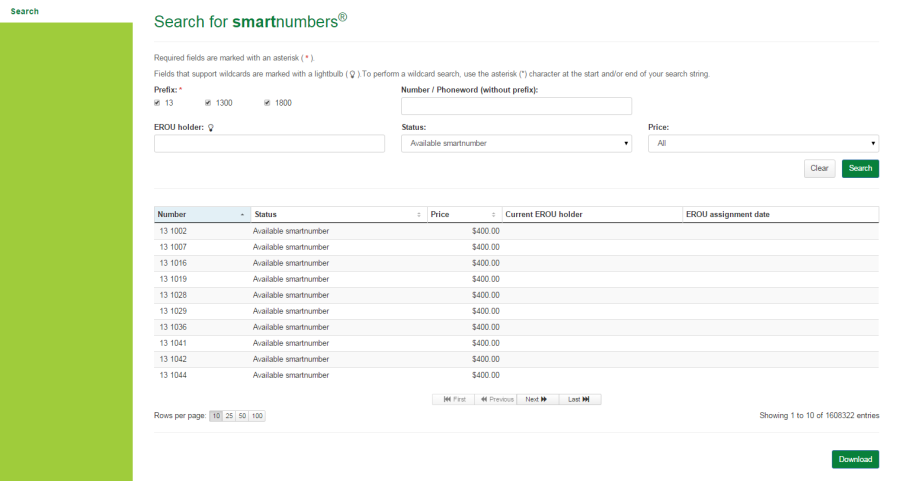Click the Previous page button
The image size is (900, 481).
point(496,399)
